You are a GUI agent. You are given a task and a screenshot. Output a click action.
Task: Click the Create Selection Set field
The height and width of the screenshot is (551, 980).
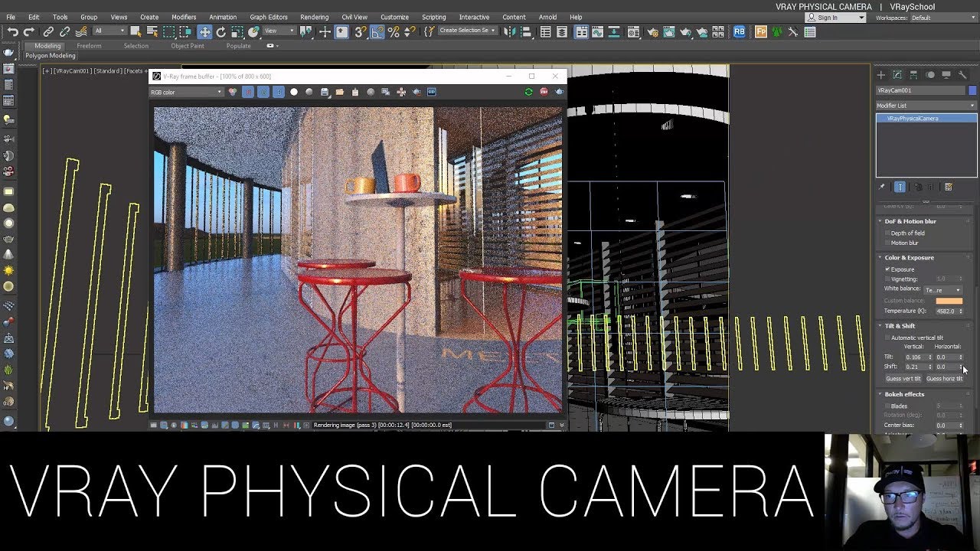(467, 31)
